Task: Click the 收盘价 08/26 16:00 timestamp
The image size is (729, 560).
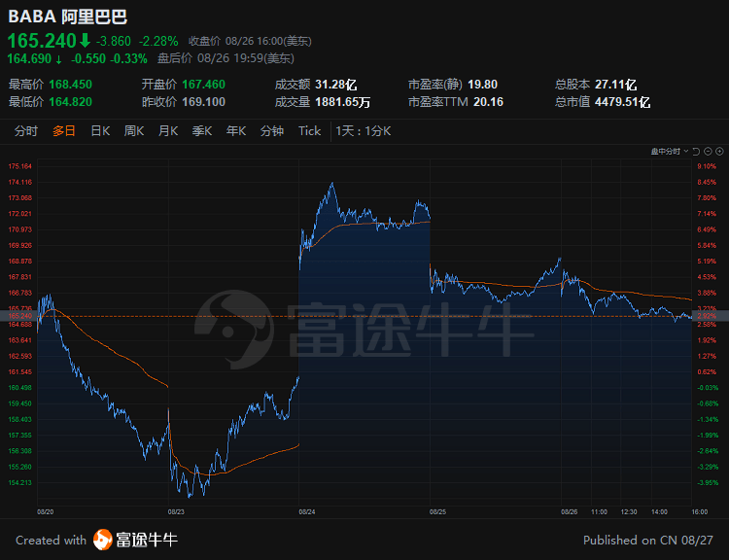Action: click(x=250, y=41)
